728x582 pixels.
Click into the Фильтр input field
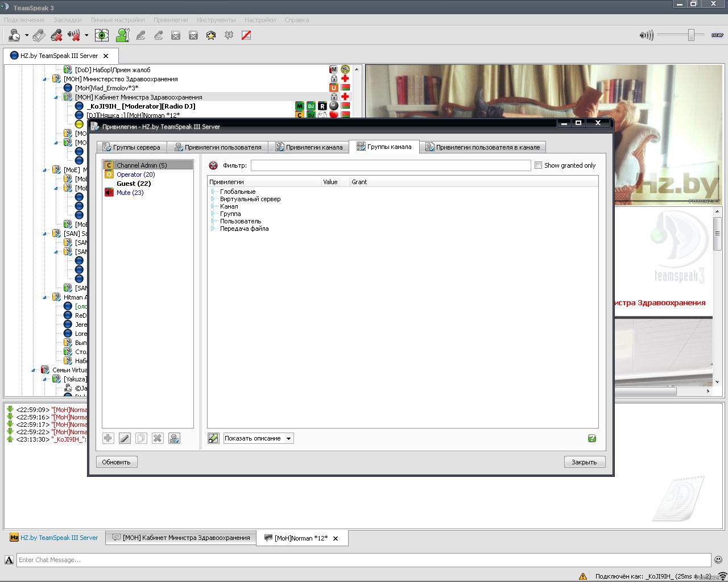391,165
